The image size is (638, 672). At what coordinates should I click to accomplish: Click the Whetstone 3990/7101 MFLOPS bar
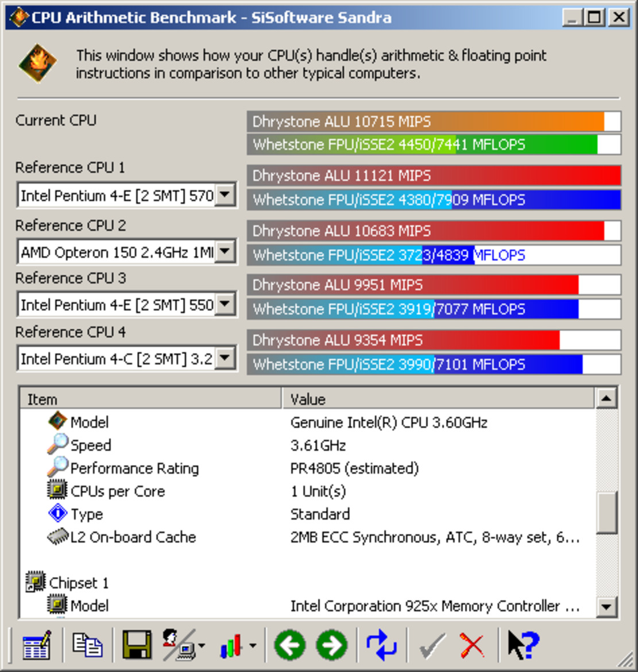click(434, 364)
